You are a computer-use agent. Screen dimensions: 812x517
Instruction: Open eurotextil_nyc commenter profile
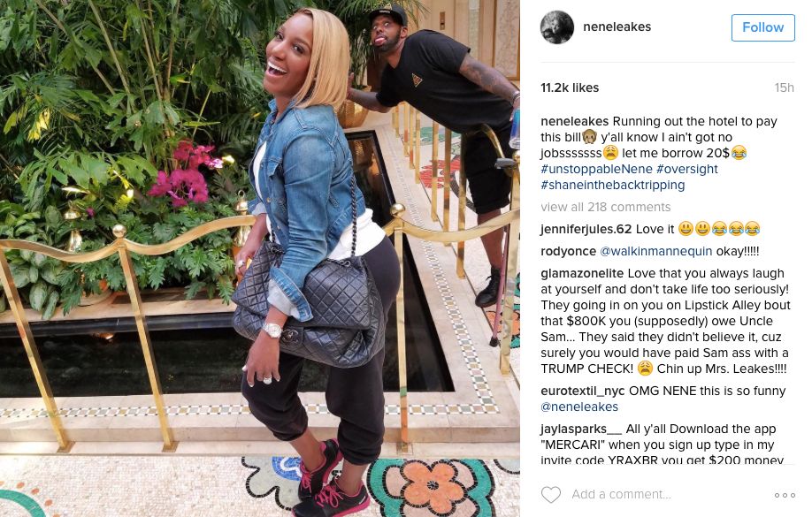click(x=583, y=392)
